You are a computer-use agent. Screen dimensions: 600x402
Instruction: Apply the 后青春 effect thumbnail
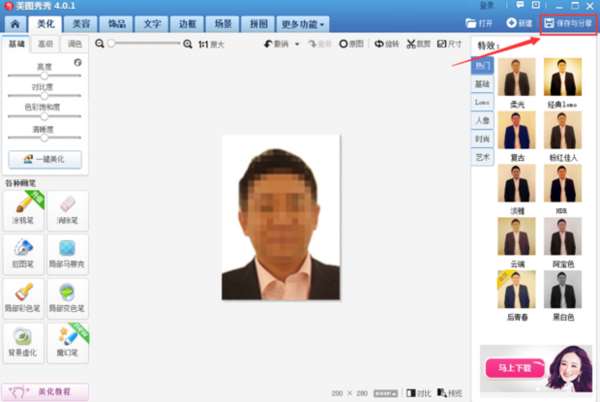coord(517,290)
